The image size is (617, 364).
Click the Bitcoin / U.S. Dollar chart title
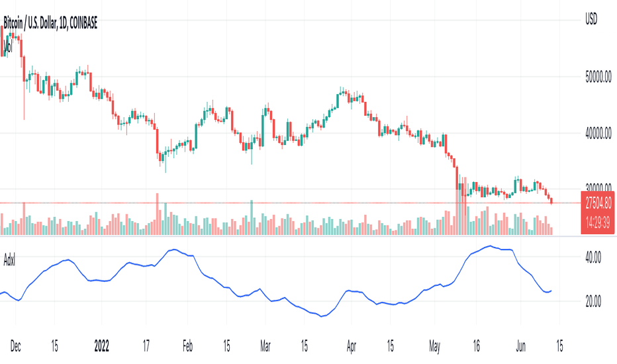pos(50,23)
